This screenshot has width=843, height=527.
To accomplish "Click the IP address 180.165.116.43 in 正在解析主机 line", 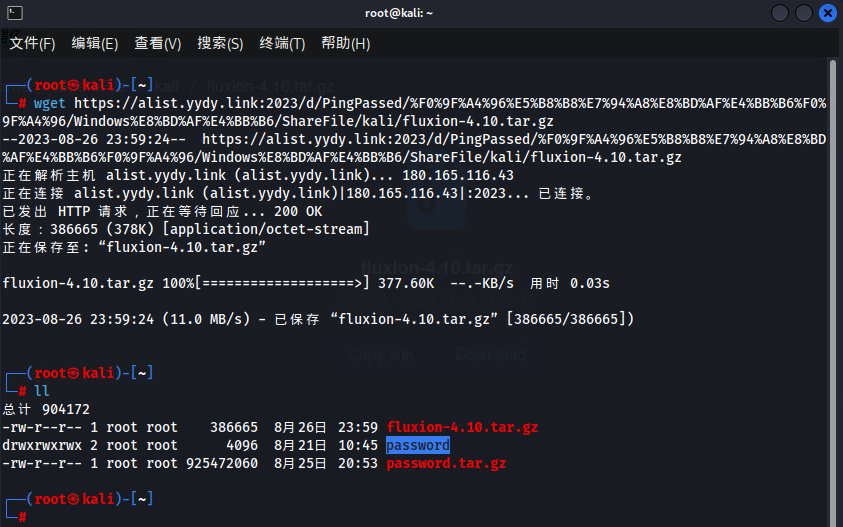I will tap(458, 175).
